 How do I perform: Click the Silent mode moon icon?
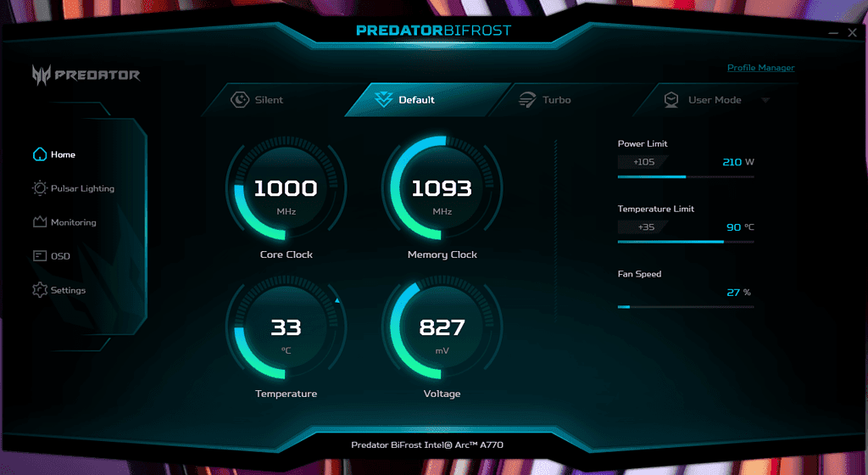tap(240, 100)
